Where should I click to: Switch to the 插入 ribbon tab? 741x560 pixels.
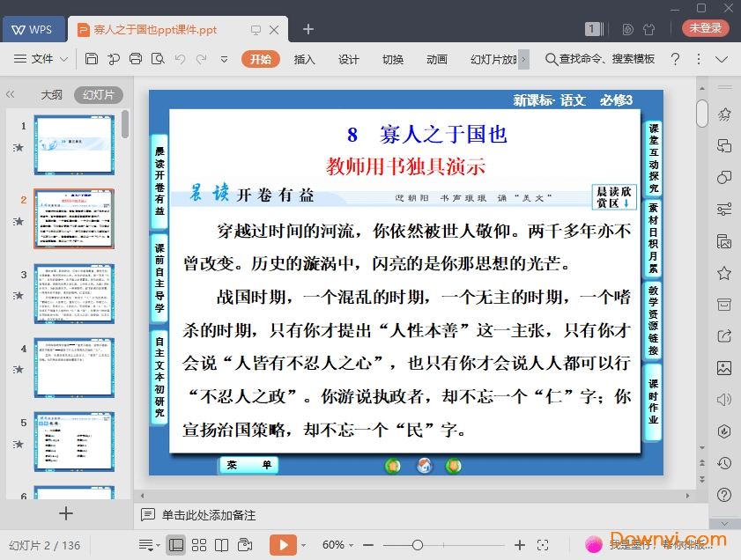pyautogui.click(x=304, y=59)
